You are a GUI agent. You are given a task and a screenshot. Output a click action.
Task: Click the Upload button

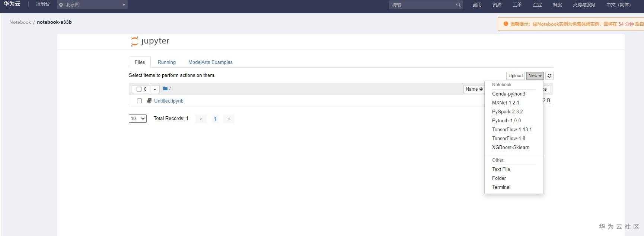tap(516, 76)
